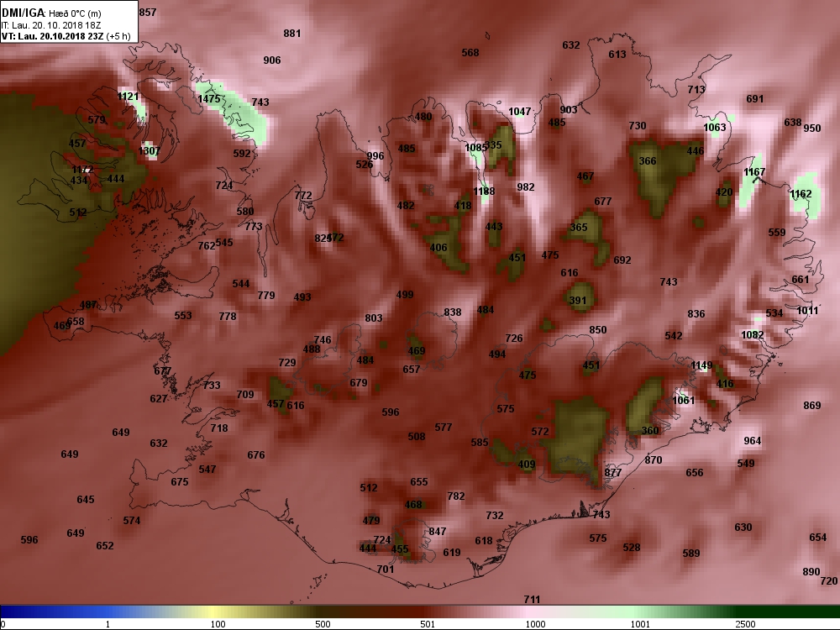Click the map value '1121'

pyautogui.click(x=128, y=97)
